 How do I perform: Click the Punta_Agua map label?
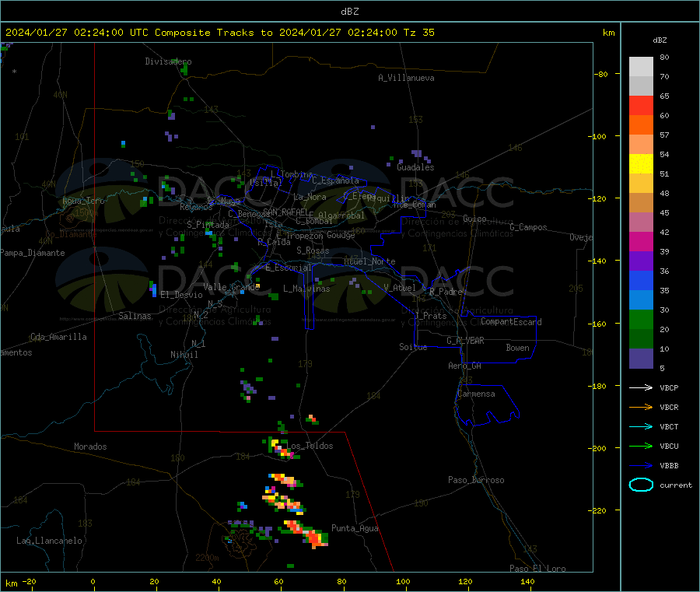tap(355, 528)
